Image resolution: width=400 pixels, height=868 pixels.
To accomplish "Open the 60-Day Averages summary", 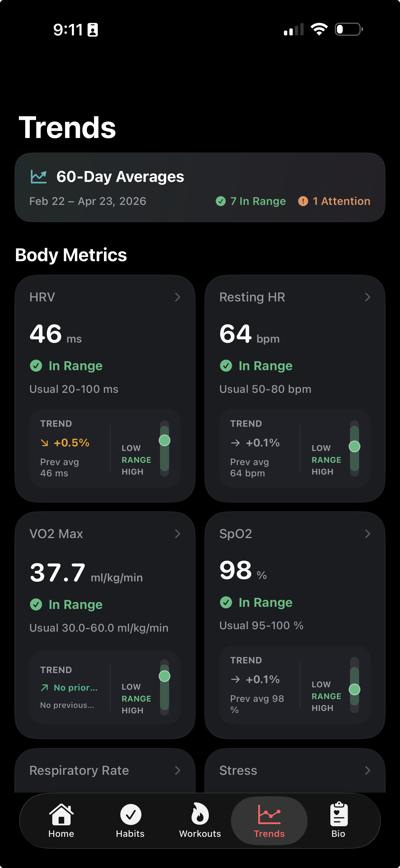I will point(200,187).
